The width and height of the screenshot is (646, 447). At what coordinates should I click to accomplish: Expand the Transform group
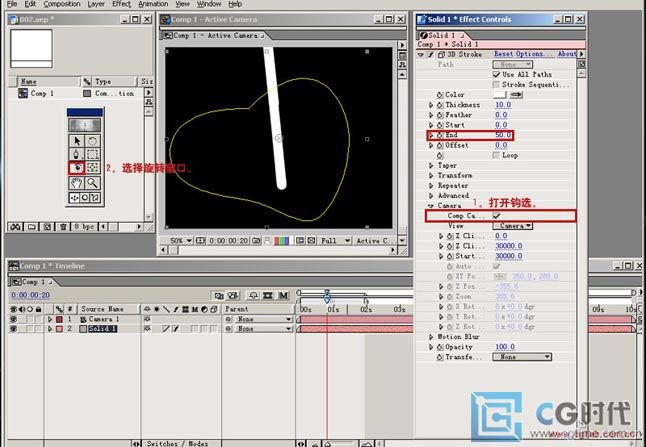click(431, 176)
